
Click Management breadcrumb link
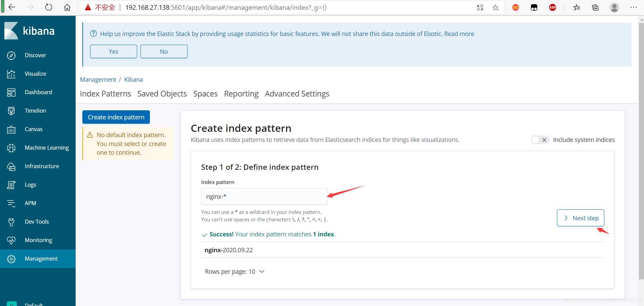[98, 80]
